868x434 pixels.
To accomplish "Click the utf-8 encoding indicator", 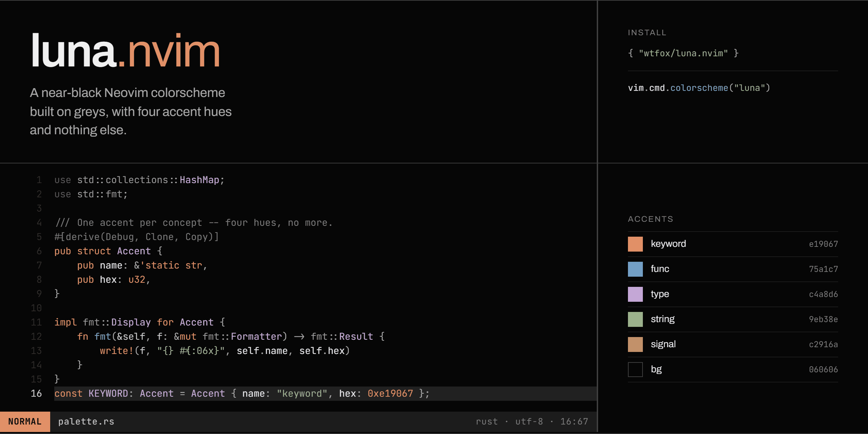I will coord(529,421).
